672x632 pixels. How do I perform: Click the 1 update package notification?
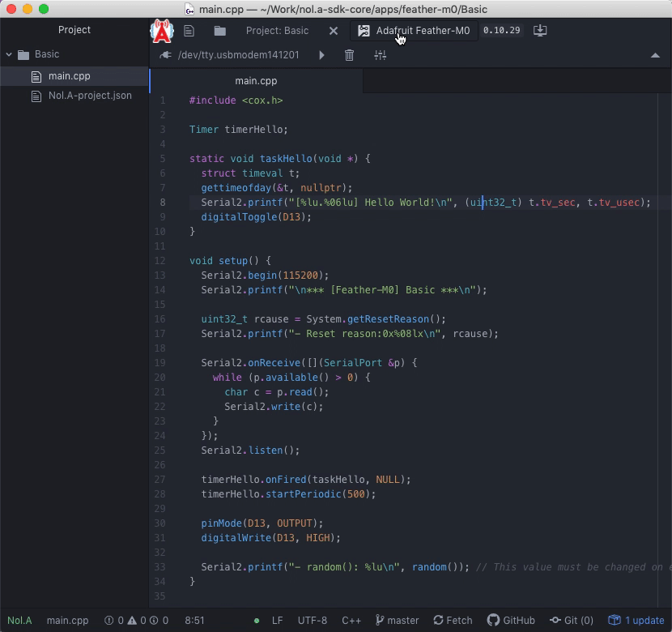pos(636,621)
